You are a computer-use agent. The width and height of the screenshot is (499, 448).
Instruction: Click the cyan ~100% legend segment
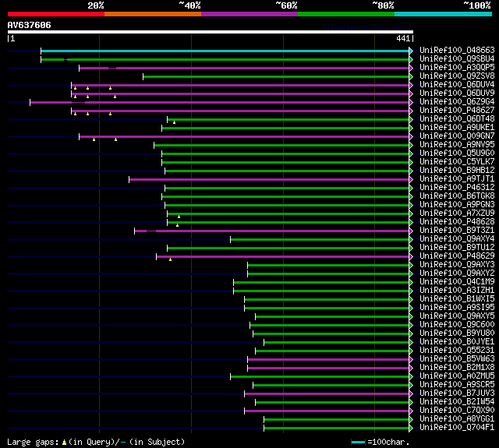(444, 14)
